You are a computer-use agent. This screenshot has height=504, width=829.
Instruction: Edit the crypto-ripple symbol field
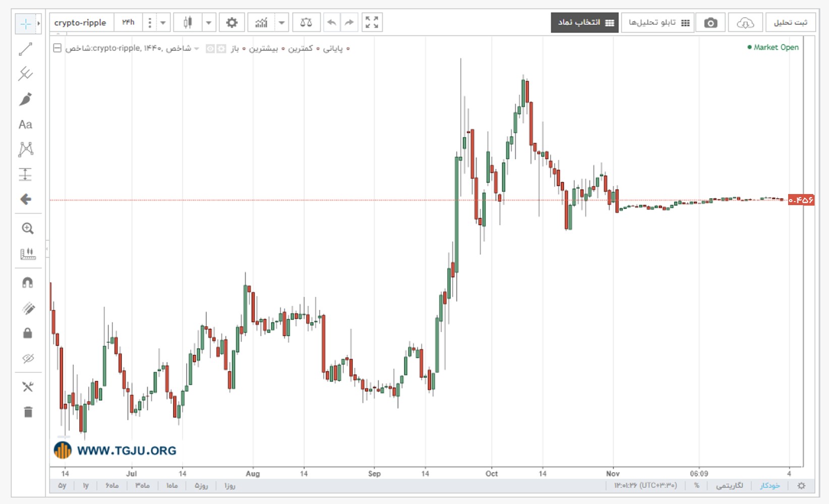click(x=81, y=23)
